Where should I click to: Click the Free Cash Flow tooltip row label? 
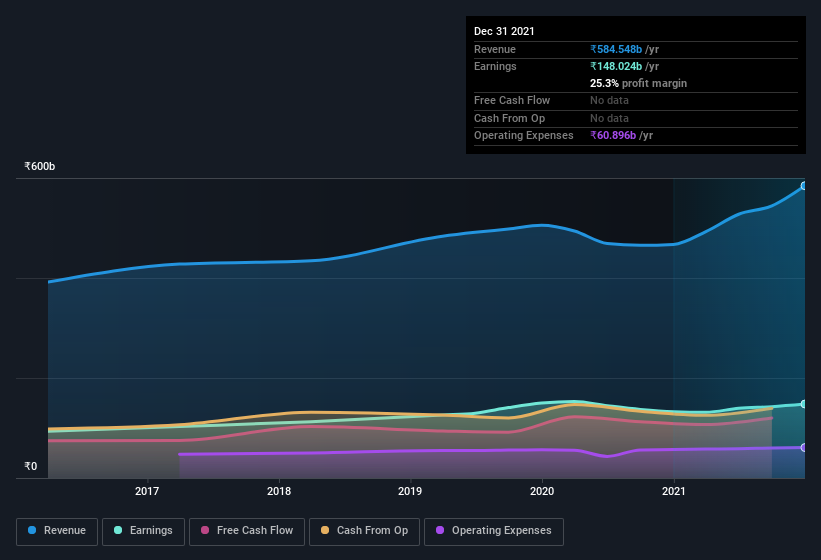[512, 100]
